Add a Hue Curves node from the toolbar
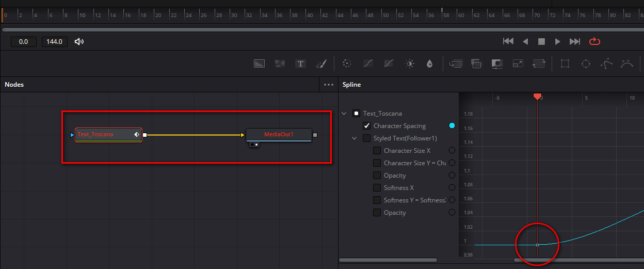644x269 pixels. 389,64
